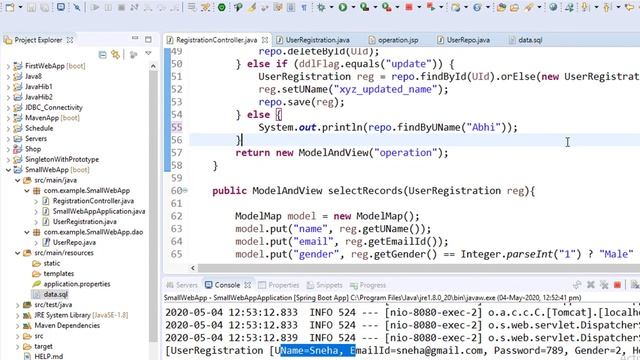Click the Open Type toolbar icon
Image resolution: width=640 pixels, height=360 pixels.
[x=501, y=7]
